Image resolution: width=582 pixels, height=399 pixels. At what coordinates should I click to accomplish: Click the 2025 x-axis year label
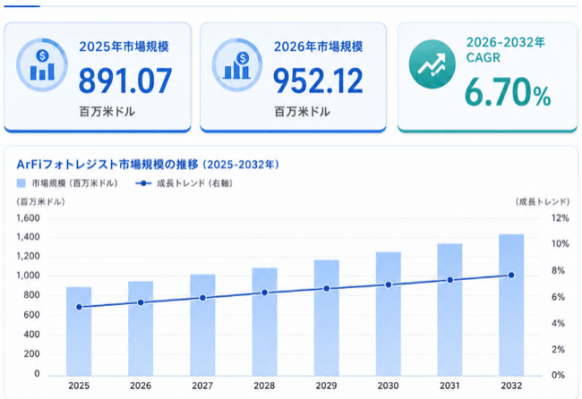tap(79, 386)
